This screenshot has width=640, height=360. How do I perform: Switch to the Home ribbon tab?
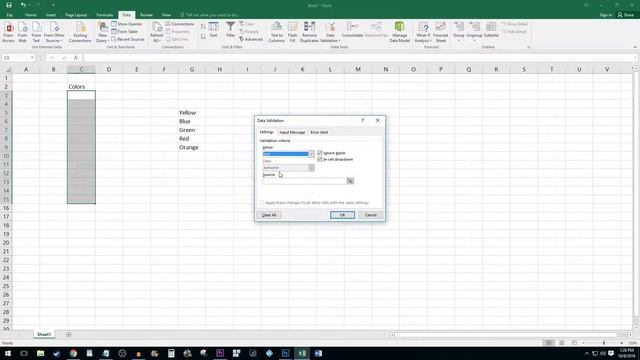click(31, 15)
